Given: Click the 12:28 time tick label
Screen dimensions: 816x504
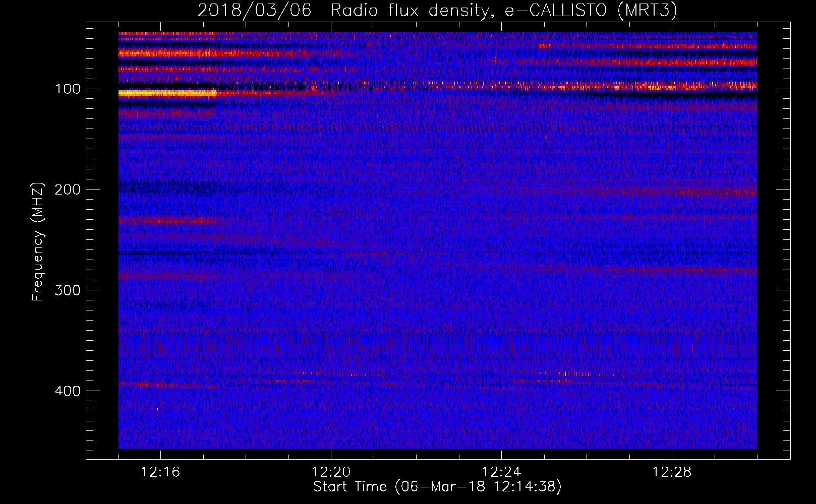Looking at the screenshot, I should pos(672,472).
